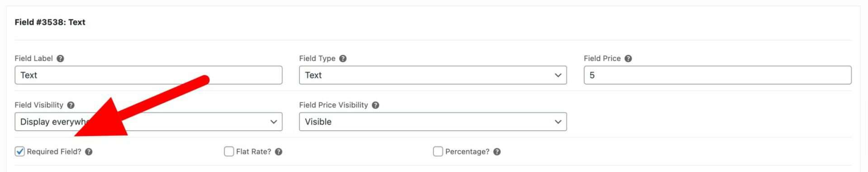Click the Flat Rate? label text
Viewport: 868px width, 172px height.
click(254, 152)
